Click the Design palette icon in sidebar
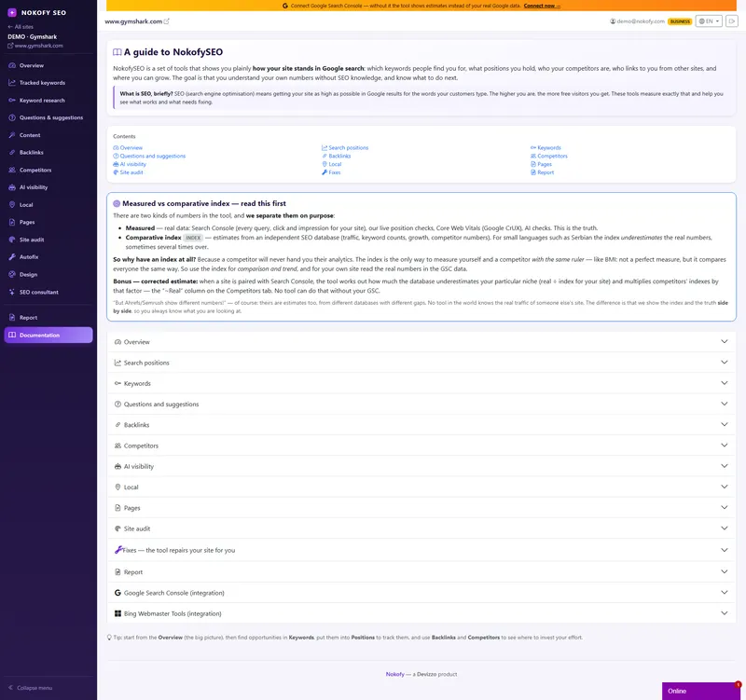Viewport: 746px width, 700px height. pos(12,274)
